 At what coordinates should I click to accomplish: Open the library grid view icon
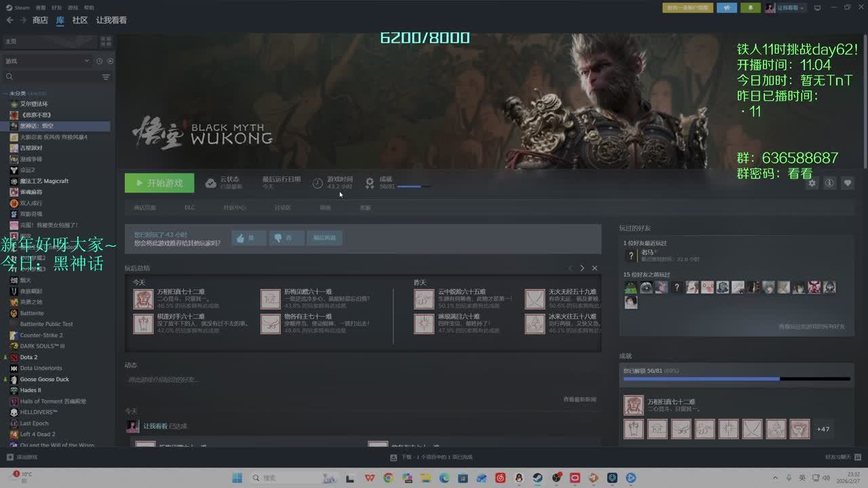tap(106, 41)
